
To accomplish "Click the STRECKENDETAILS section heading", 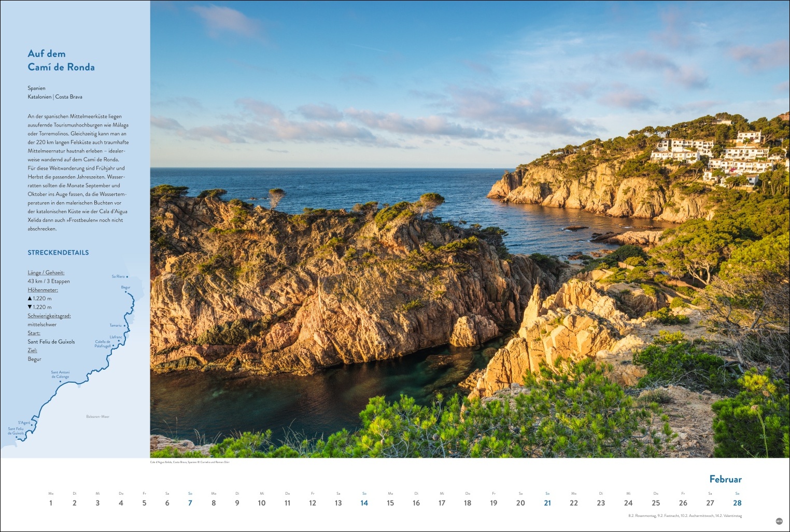I will (x=58, y=253).
